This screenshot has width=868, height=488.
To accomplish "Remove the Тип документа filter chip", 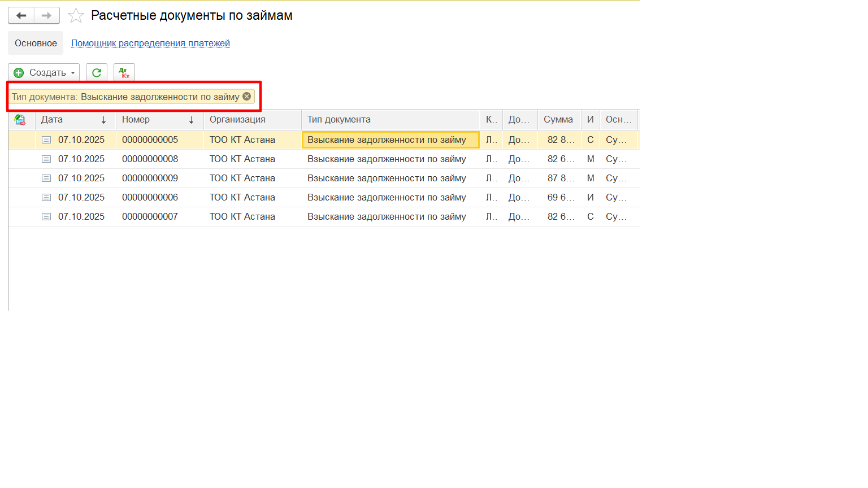I will (x=246, y=97).
